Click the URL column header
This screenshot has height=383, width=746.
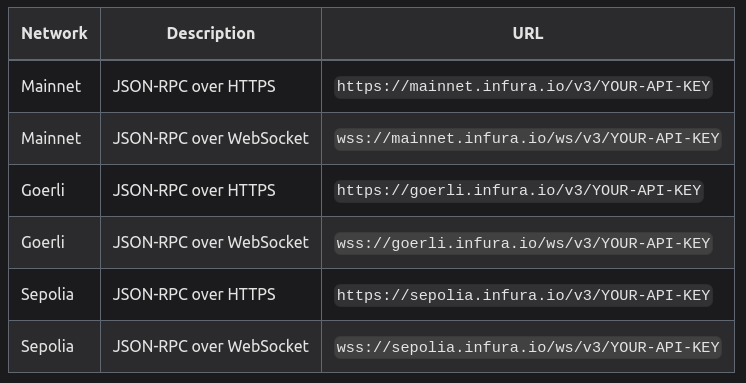coord(528,33)
